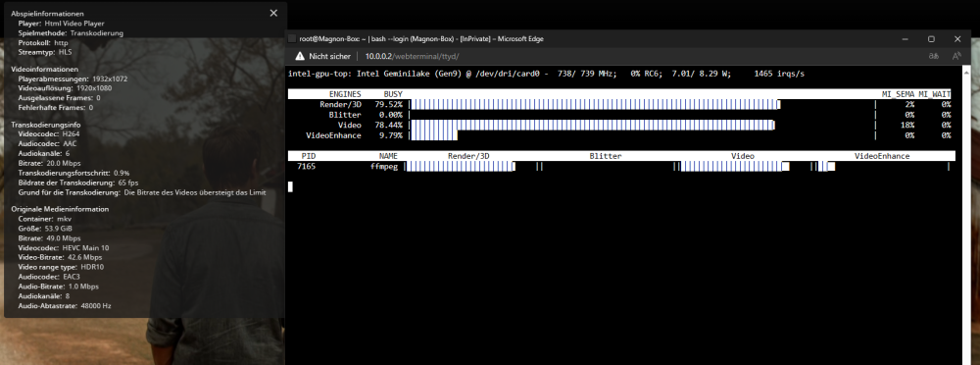Click the 'ffmpeg' process name

pyautogui.click(x=384, y=166)
